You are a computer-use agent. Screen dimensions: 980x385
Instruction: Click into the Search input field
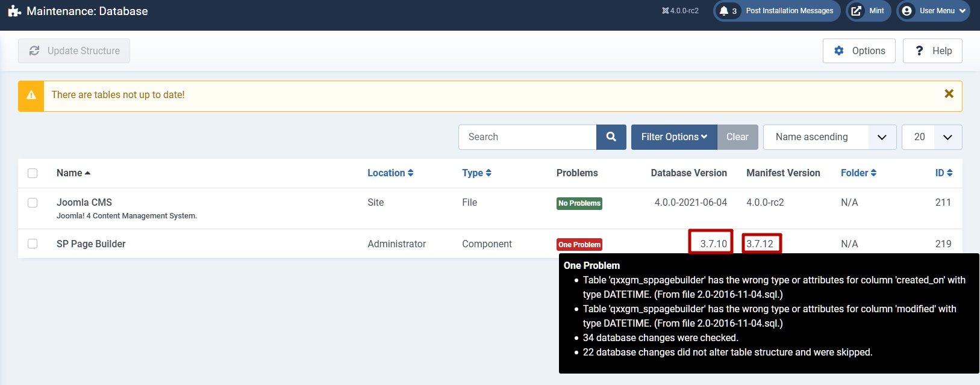coord(527,137)
